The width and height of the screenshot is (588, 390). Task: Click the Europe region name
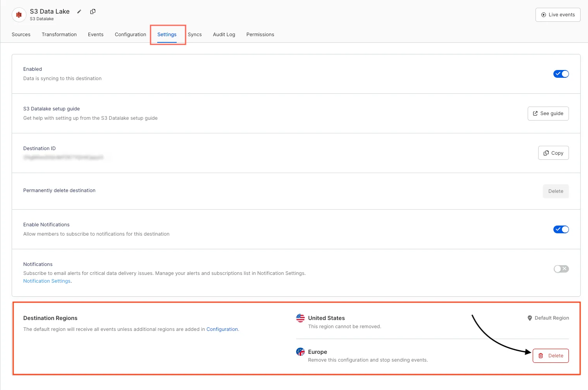318,352
